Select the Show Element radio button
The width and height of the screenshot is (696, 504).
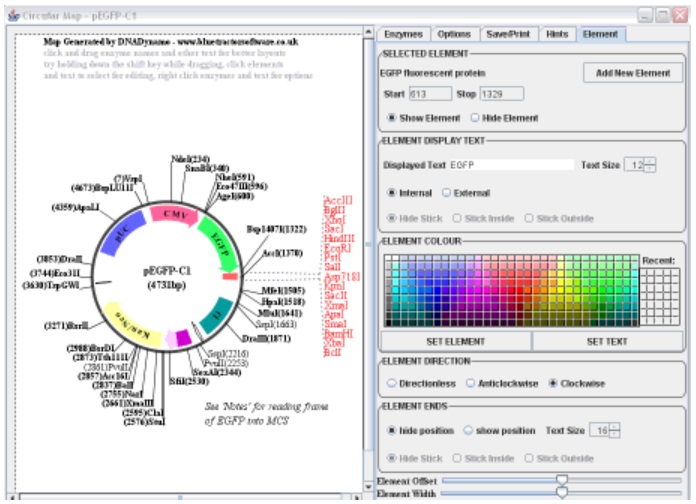(x=392, y=118)
